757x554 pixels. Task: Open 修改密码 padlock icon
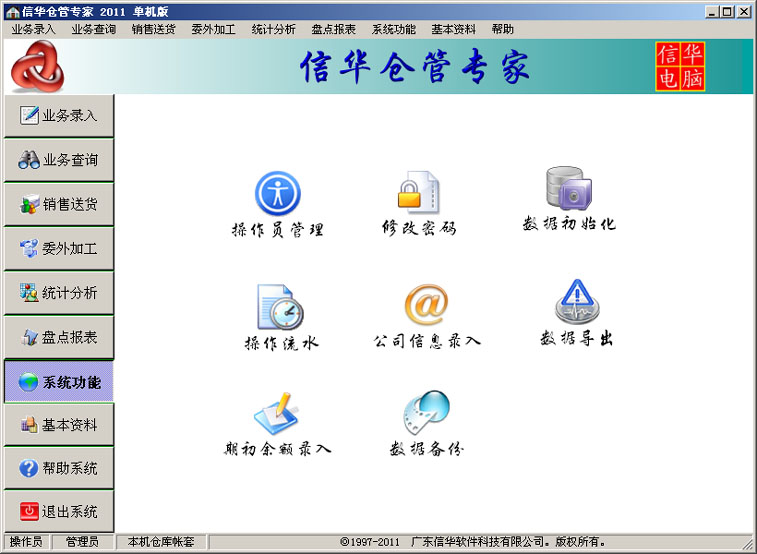(418, 192)
